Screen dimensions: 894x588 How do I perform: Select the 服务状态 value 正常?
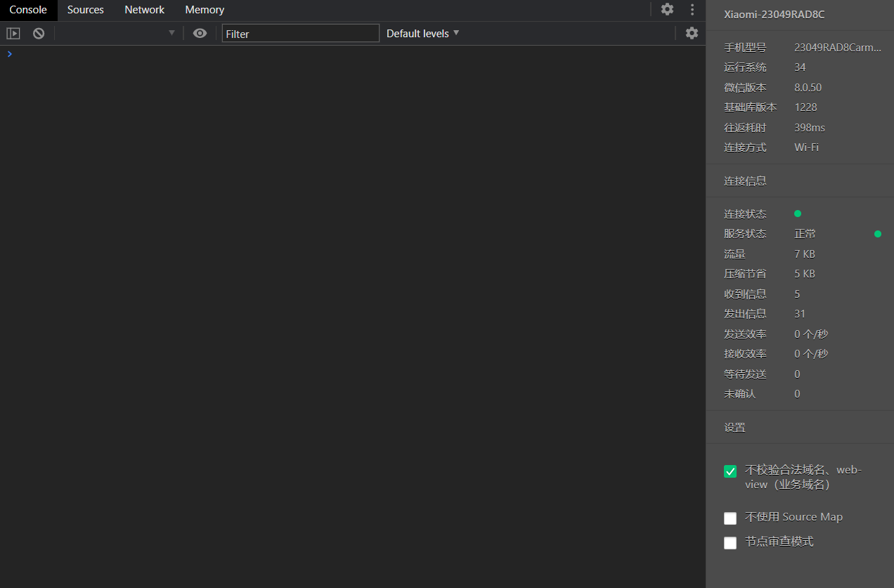[805, 233]
